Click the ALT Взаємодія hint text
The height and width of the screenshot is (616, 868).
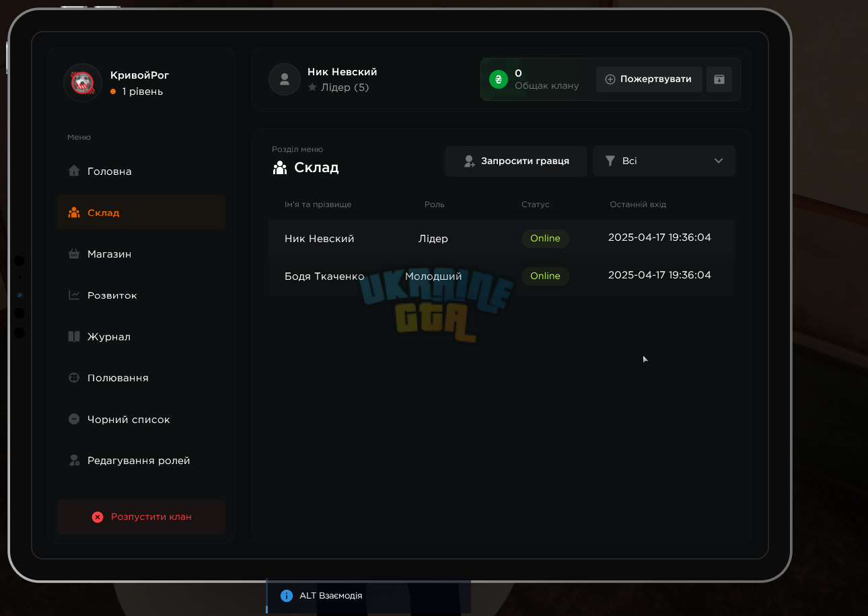[x=331, y=596]
